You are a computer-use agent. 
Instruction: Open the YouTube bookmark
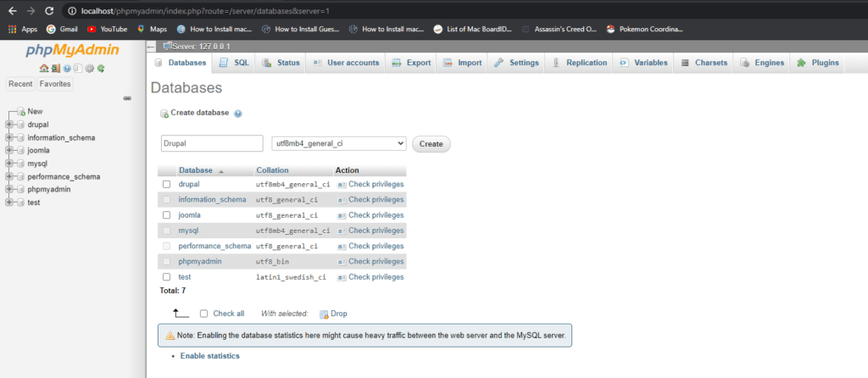click(x=108, y=30)
